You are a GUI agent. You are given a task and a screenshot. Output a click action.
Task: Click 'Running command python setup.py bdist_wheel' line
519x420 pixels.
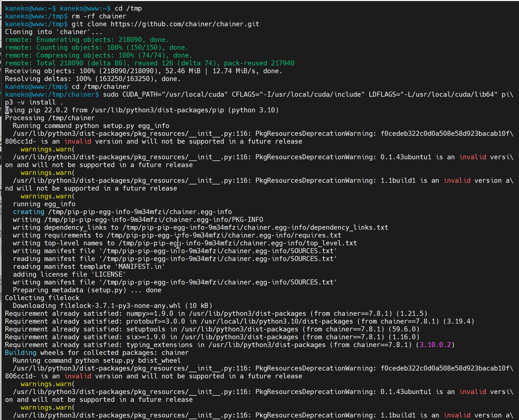[97, 360]
